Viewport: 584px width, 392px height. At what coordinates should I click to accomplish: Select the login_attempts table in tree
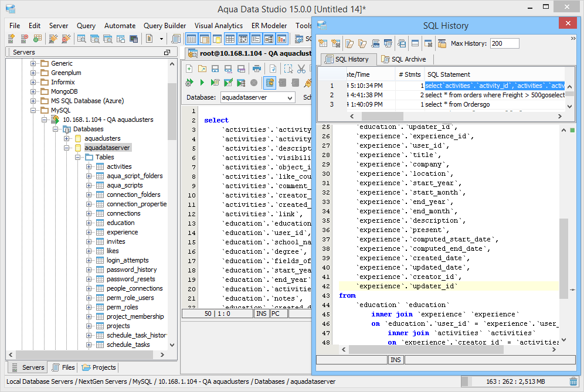[x=127, y=260]
